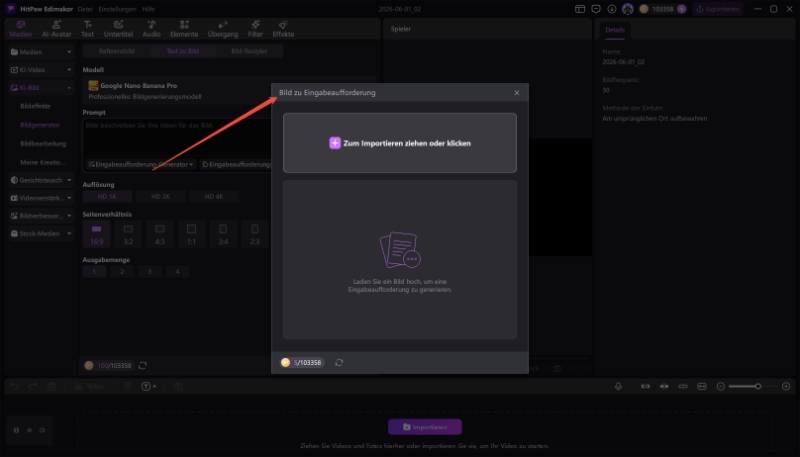Screen dimensions: 800x457
Task: Click the timeline zoom-in plus icon
Action: pyautogui.click(x=786, y=387)
